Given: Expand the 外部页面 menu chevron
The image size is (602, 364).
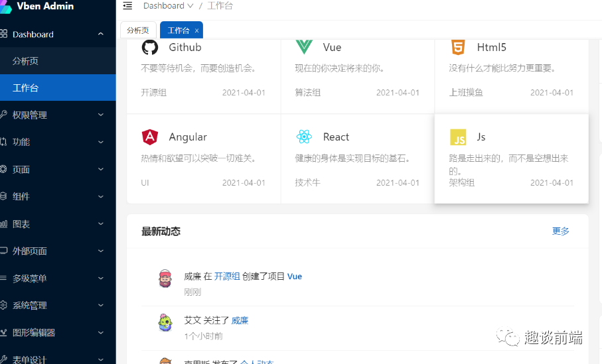Looking at the screenshot, I should point(101,251).
